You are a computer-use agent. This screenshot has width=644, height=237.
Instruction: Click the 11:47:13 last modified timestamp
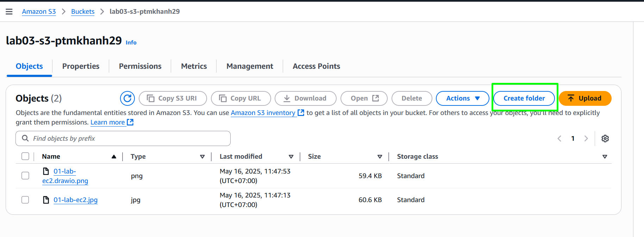255,200
